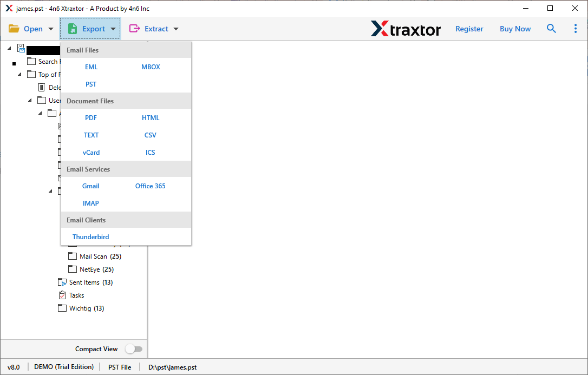Collapse the Top of Personal Folders node
588x375 pixels.
pos(19,74)
